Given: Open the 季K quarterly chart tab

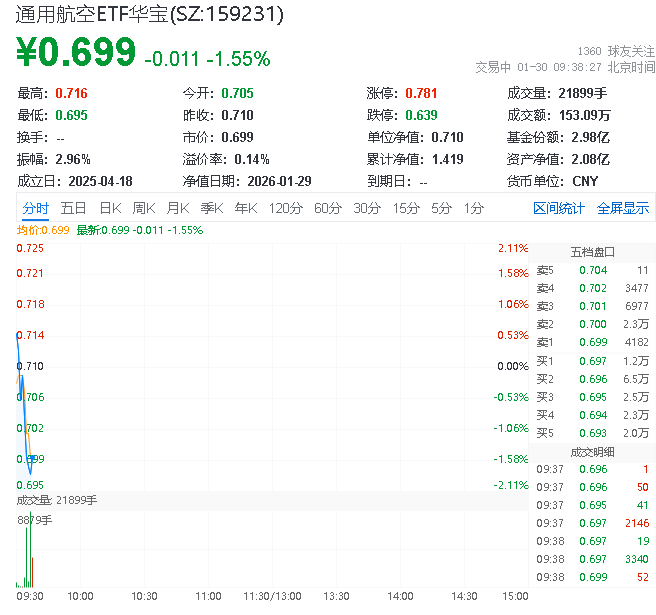Looking at the screenshot, I should [x=211, y=208].
